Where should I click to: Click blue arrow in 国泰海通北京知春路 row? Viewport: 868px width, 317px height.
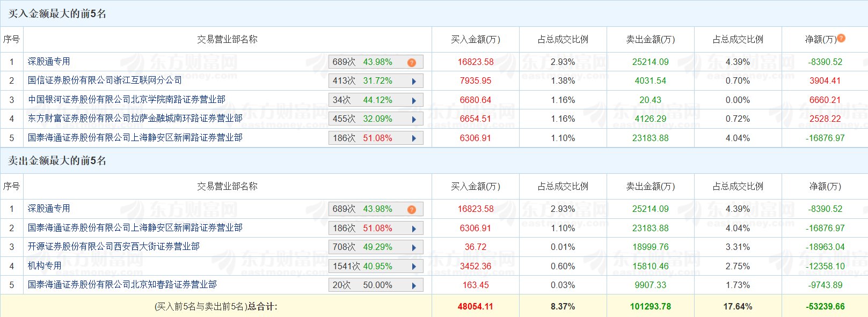pos(414,286)
